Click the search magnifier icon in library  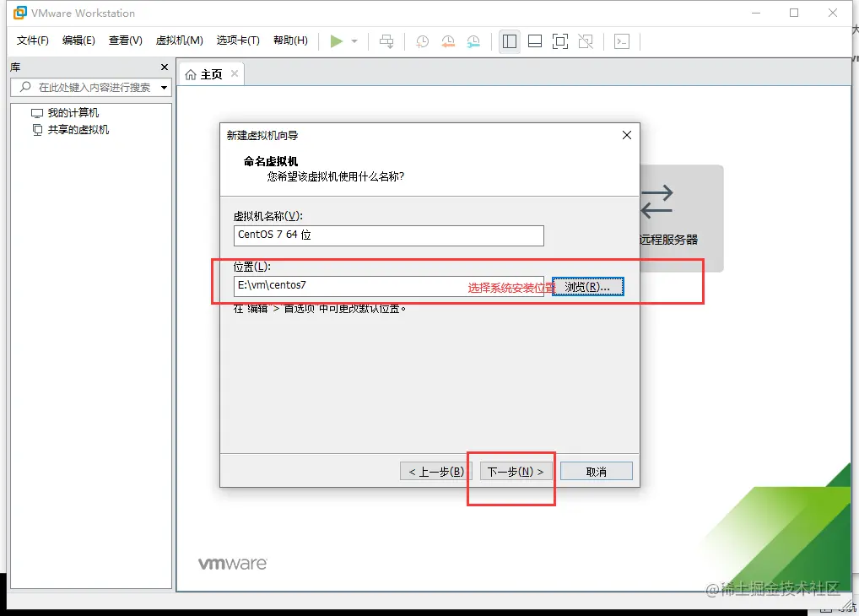pyautogui.click(x=25, y=87)
